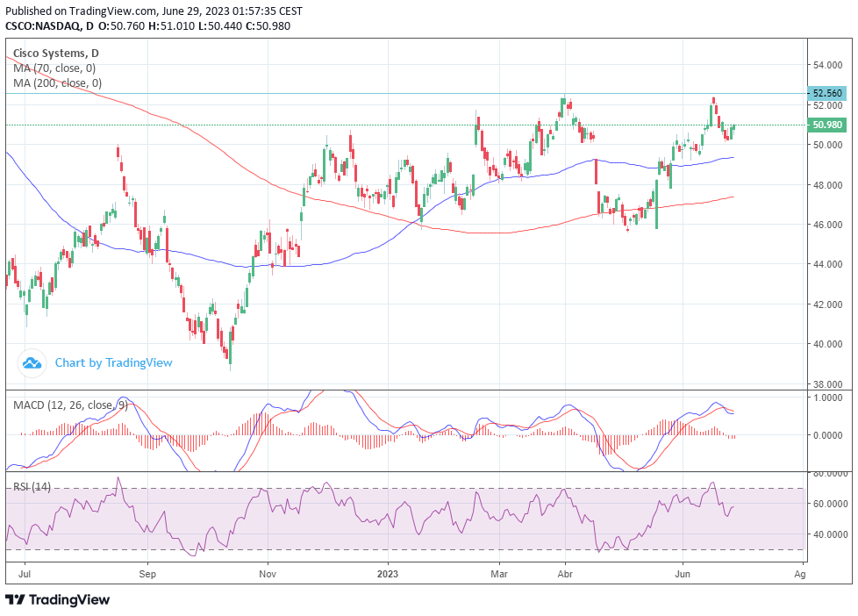Click the 'MA (70, close, 0)' indicator label

coord(54,68)
